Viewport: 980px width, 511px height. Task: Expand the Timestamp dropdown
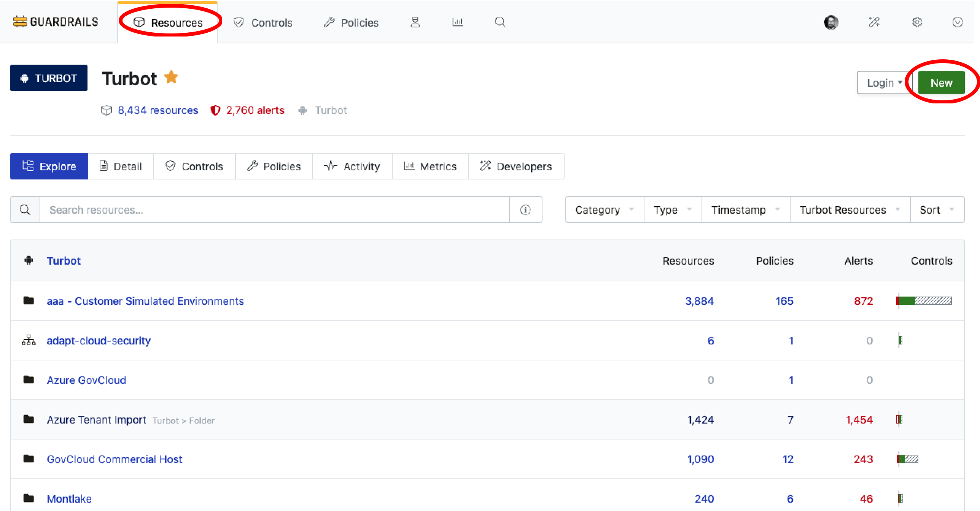click(x=745, y=210)
